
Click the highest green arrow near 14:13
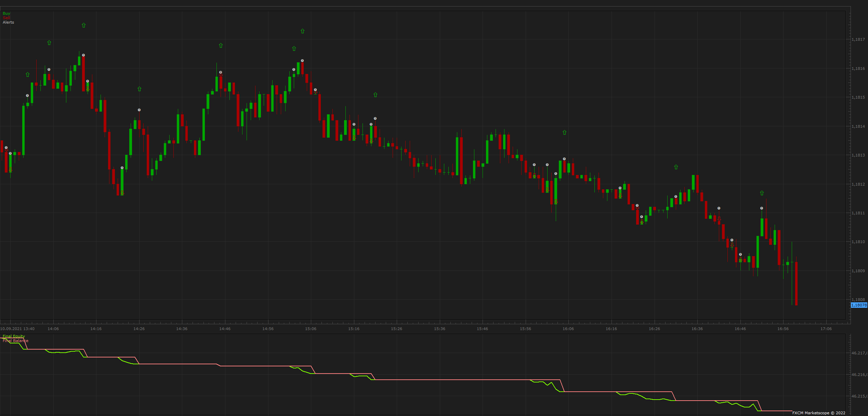(84, 25)
